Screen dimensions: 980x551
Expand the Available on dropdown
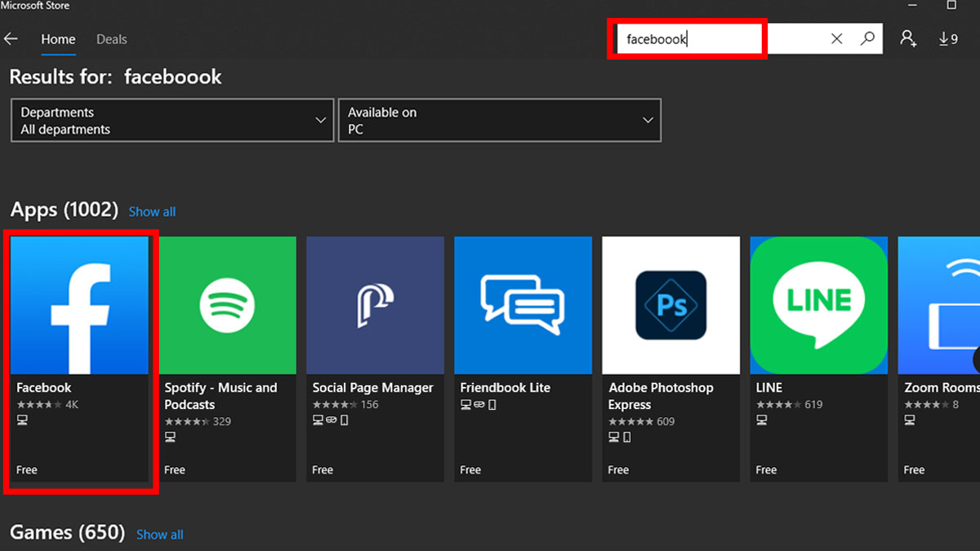(499, 121)
